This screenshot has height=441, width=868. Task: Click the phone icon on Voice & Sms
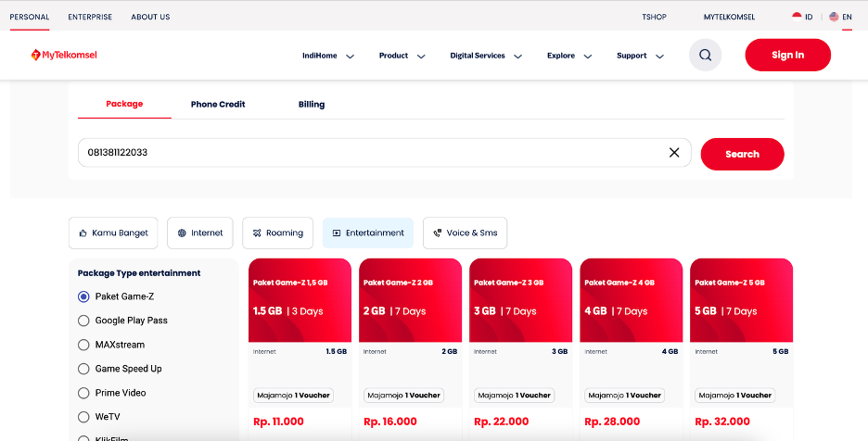(438, 233)
